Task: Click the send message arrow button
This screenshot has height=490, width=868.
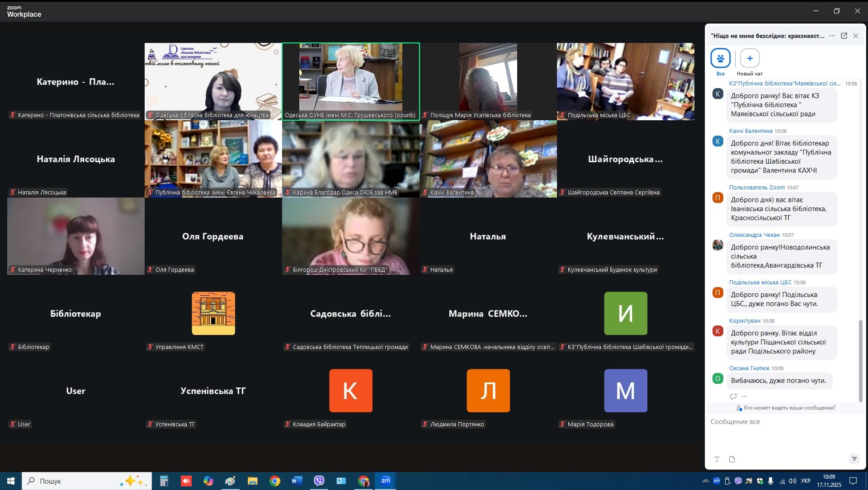Action: pyautogui.click(x=854, y=459)
